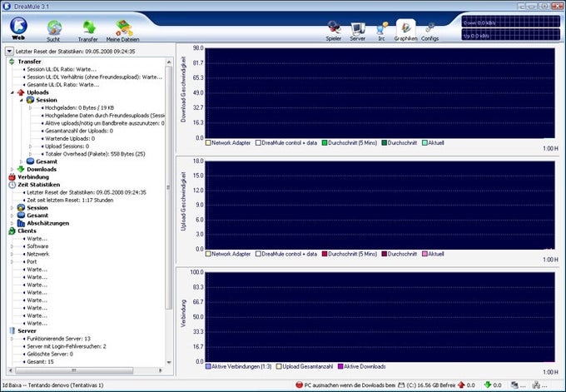Expand the Software clients node

point(12,246)
